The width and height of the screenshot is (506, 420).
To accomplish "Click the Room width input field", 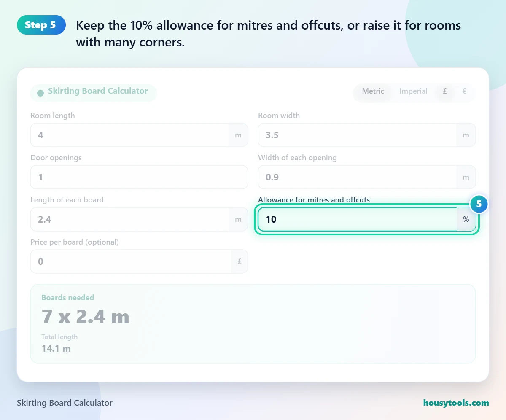I will point(367,135).
